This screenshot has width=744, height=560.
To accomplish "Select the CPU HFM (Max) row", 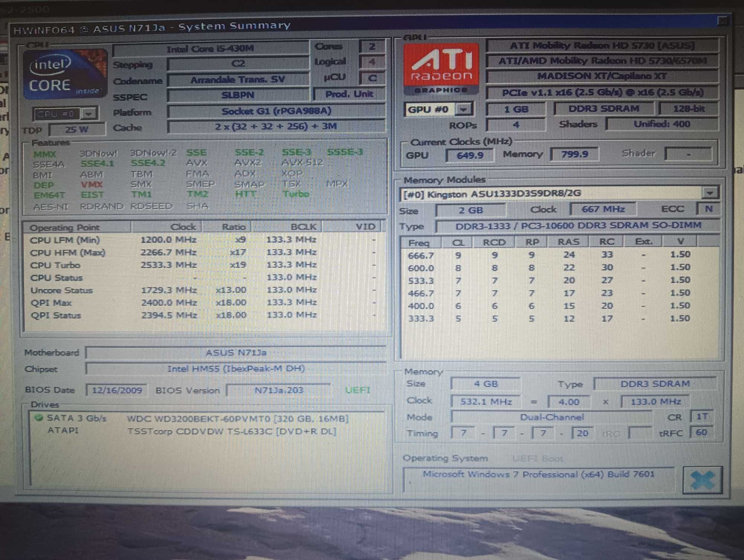I will click(204, 252).
